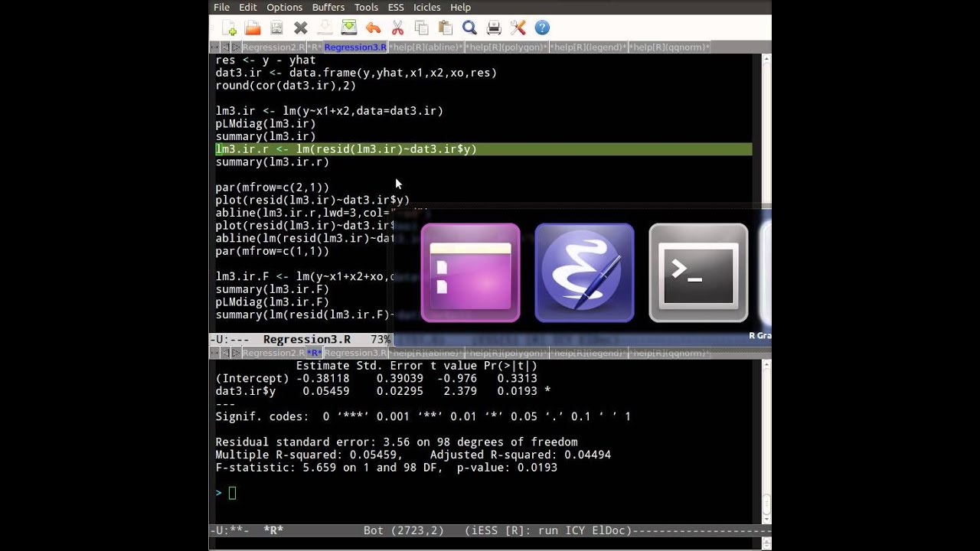Open the *help[R](abline)* tab in top pane
This screenshot has height=551, width=980.
[x=426, y=47]
